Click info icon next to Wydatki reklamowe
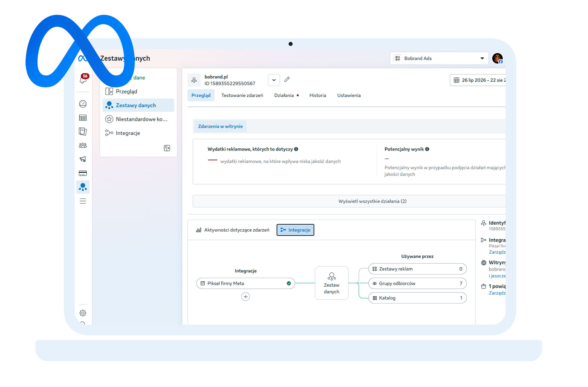This screenshot has height=387, width=588. coord(296,149)
